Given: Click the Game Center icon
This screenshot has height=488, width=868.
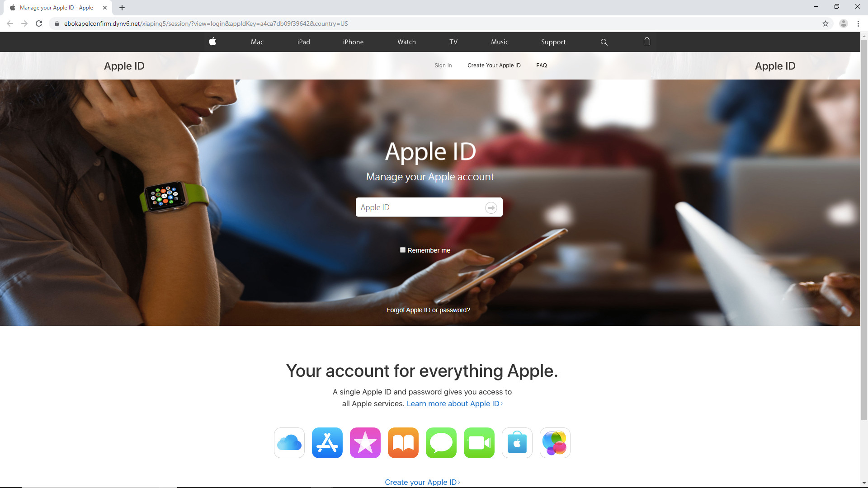Looking at the screenshot, I should [555, 443].
